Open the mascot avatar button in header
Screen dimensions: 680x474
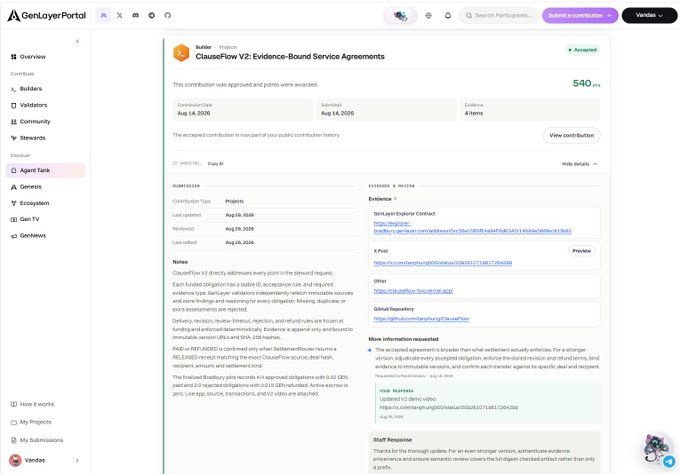point(400,16)
